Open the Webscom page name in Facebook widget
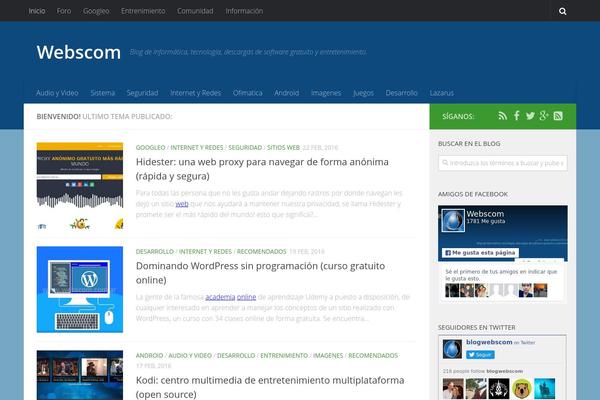Image resolution: width=600 pixels, height=400 pixels. point(485,214)
